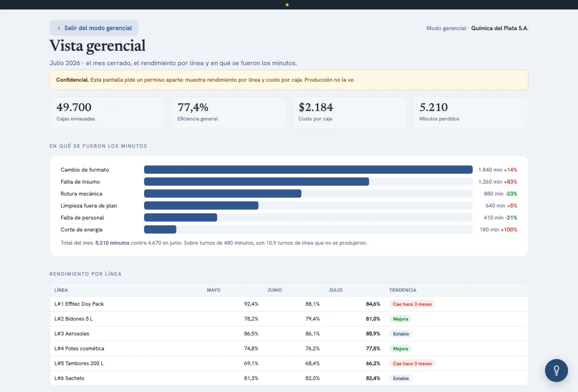The width and height of the screenshot is (578, 392).
Task: Click the Confidencial warning banner
Action: 289,80
